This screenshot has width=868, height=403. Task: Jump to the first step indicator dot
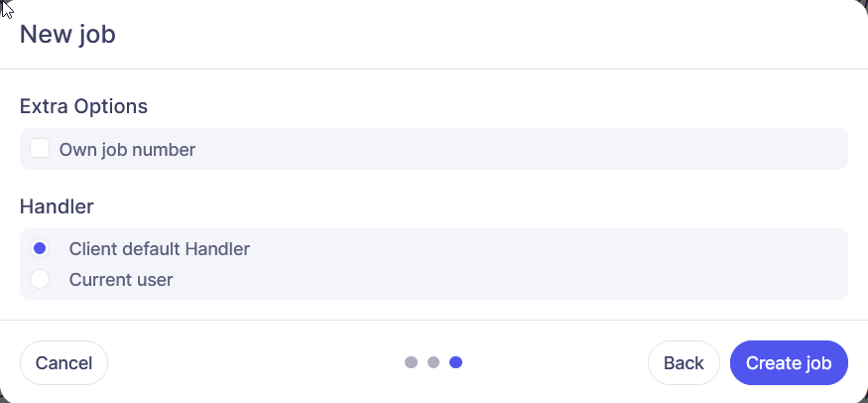pyautogui.click(x=411, y=362)
